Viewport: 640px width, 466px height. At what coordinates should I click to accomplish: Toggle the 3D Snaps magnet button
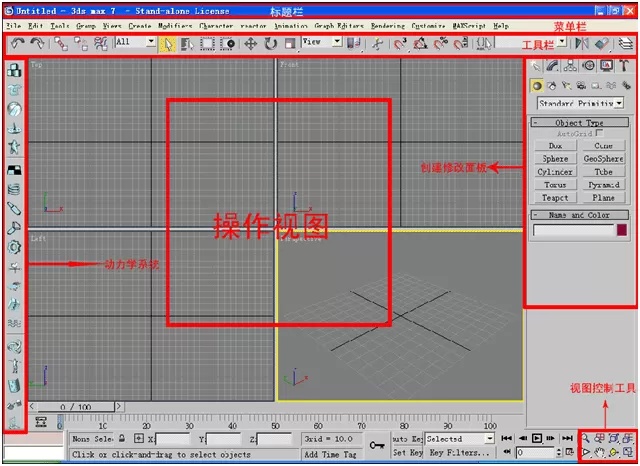pyautogui.click(x=400, y=44)
